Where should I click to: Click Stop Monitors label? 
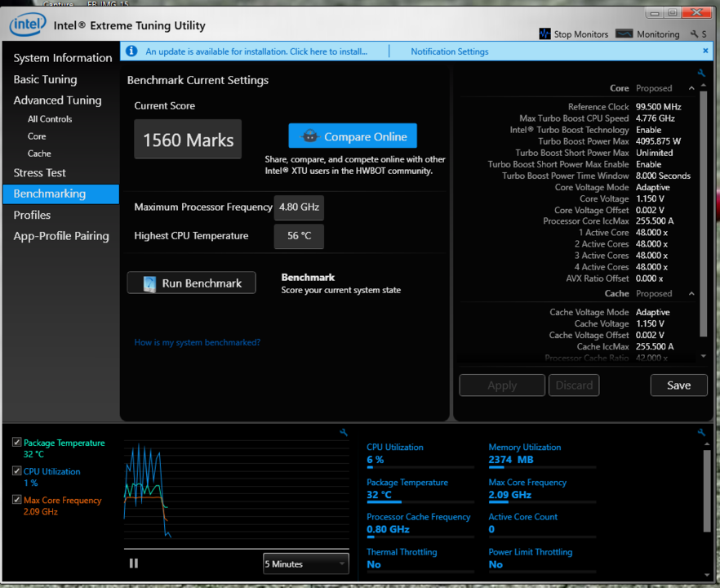[x=581, y=34]
